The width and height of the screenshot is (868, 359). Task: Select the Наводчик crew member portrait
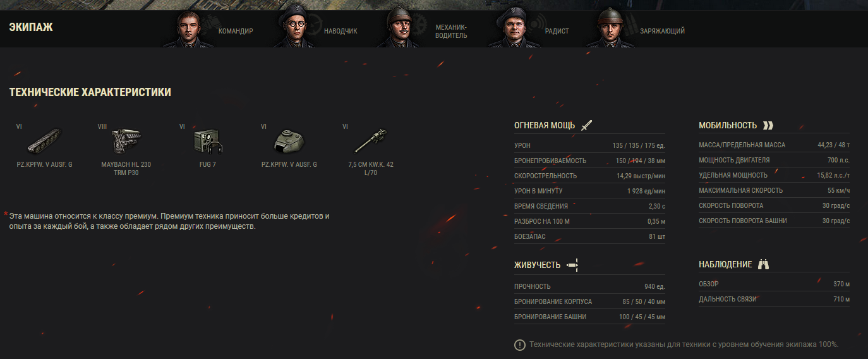[296, 29]
